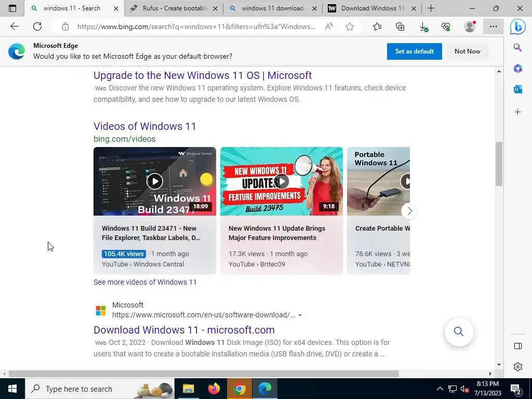Close the Download Windows 11 tab
This screenshot has height=399, width=532.
414,8
